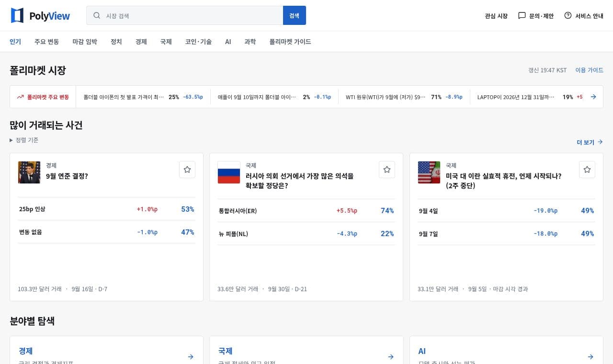The height and width of the screenshot is (364, 613).
Task: Click the Russian flag thumbnail
Action: (229, 172)
